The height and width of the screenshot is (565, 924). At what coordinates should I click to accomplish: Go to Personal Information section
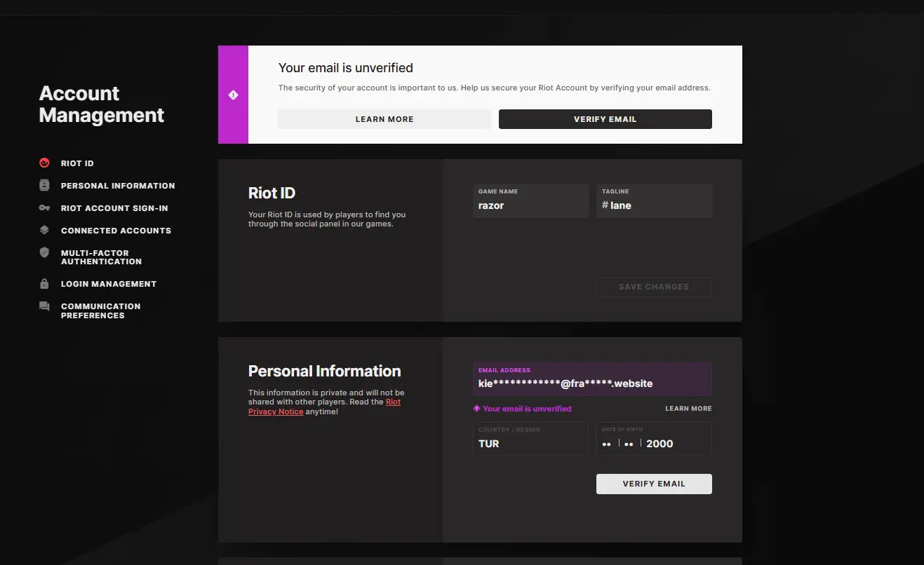pyautogui.click(x=118, y=186)
